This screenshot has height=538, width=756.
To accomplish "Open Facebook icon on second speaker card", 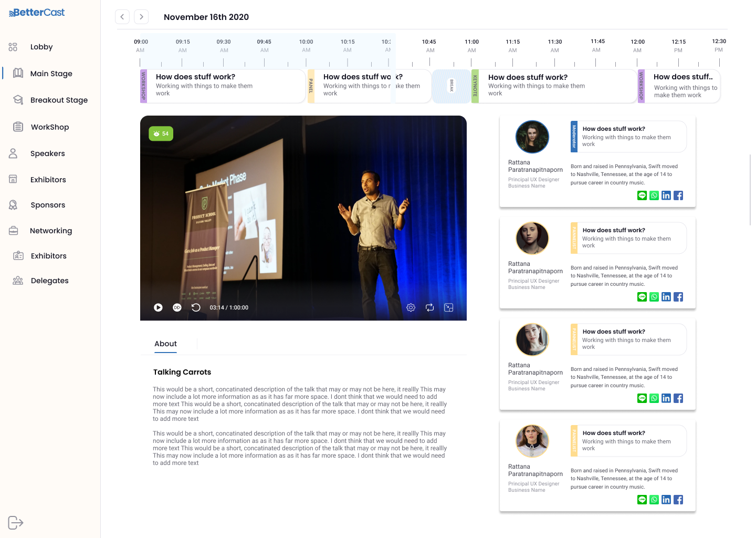I will click(x=678, y=297).
